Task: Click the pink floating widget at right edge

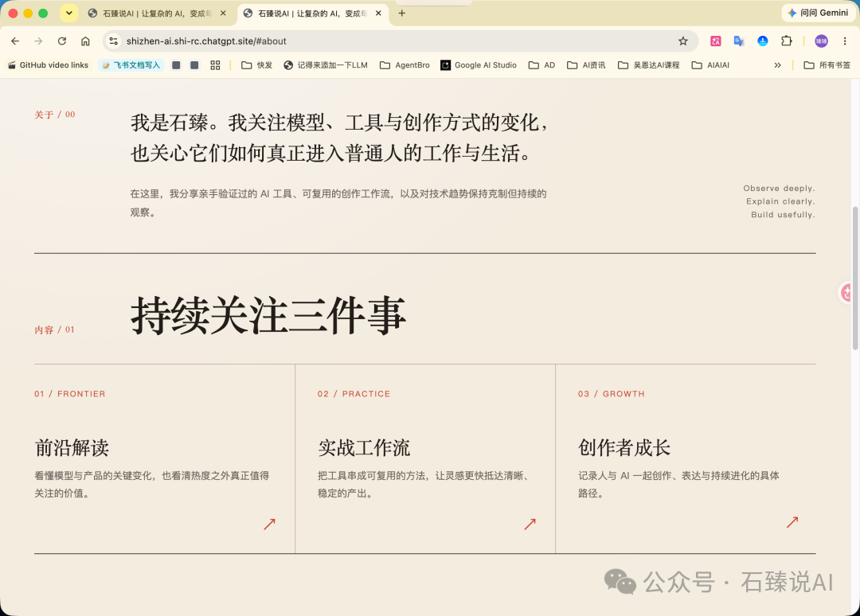Action: 846,293
